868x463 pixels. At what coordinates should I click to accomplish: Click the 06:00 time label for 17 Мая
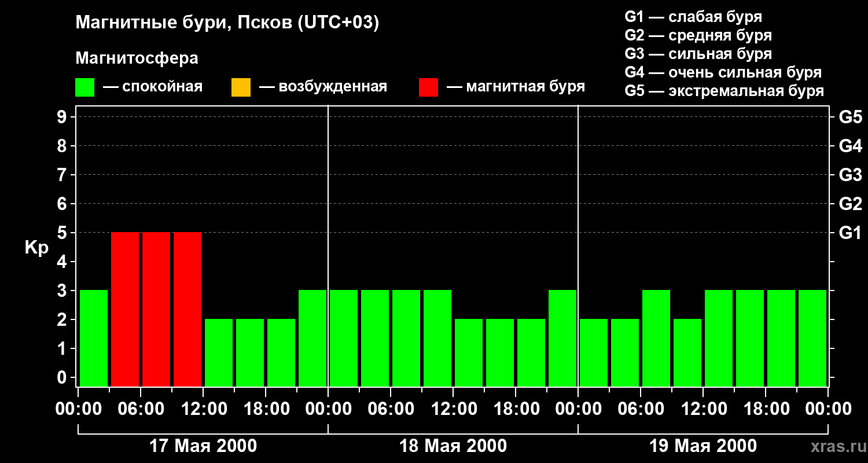141,409
